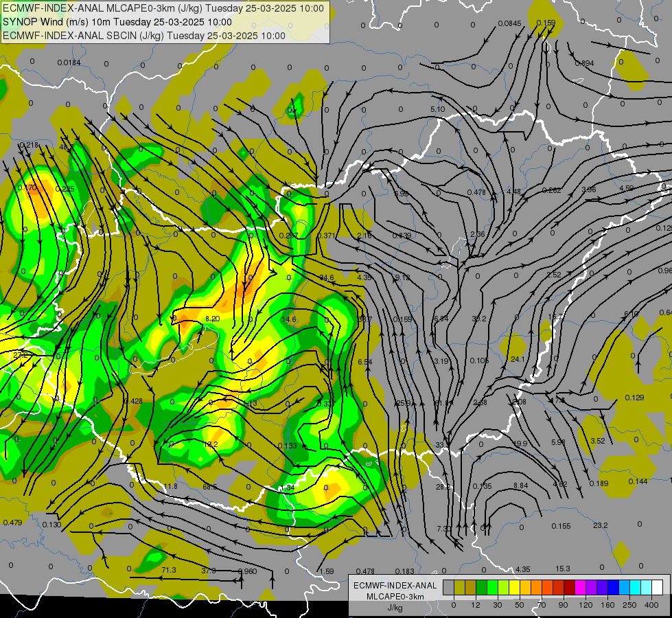
Task: Click the map value '24.1'
Action: (x=518, y=359)
